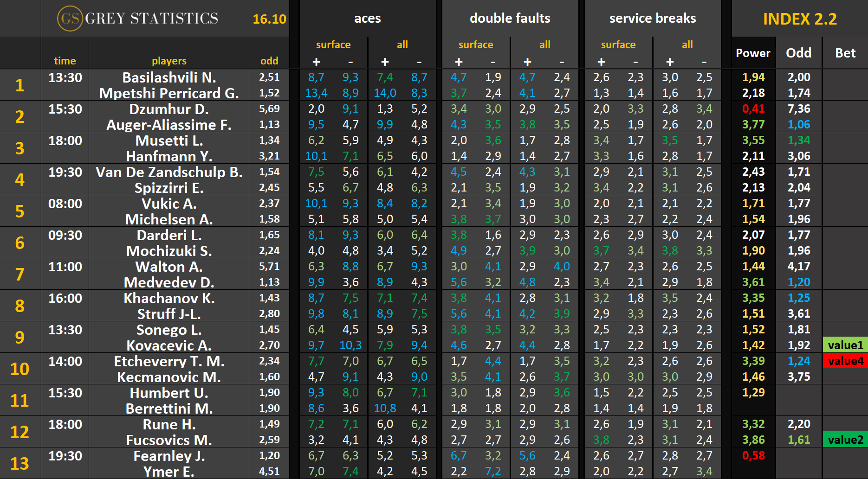The width and height of the screenshot is (868, 479).
Task: Click the INDEX 2.2 header
Action: click(800, 19)
